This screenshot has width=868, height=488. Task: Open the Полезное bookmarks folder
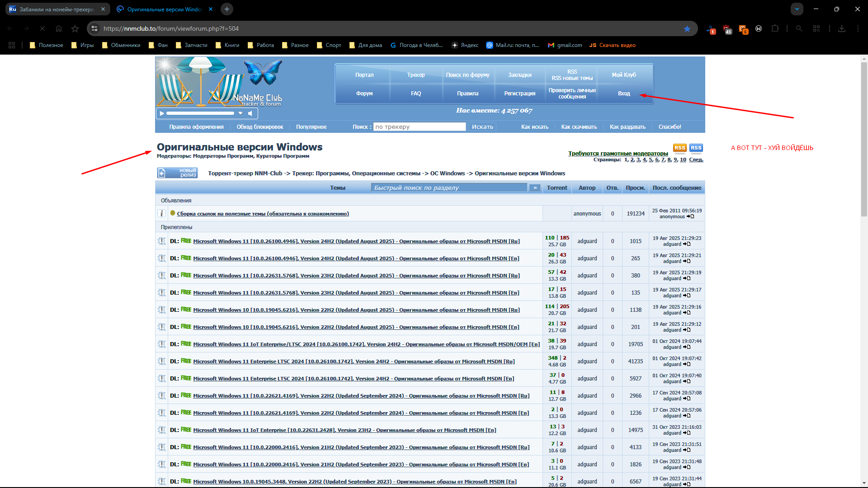click(x=46, y=45)
